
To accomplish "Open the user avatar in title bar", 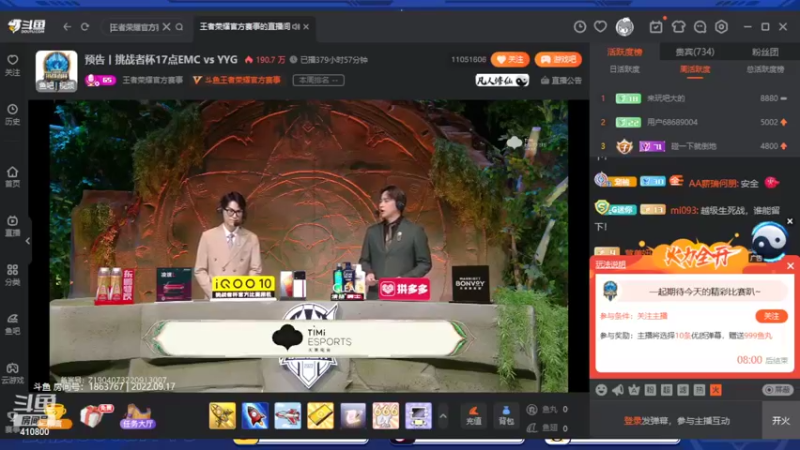I will [x=624, y=27].
